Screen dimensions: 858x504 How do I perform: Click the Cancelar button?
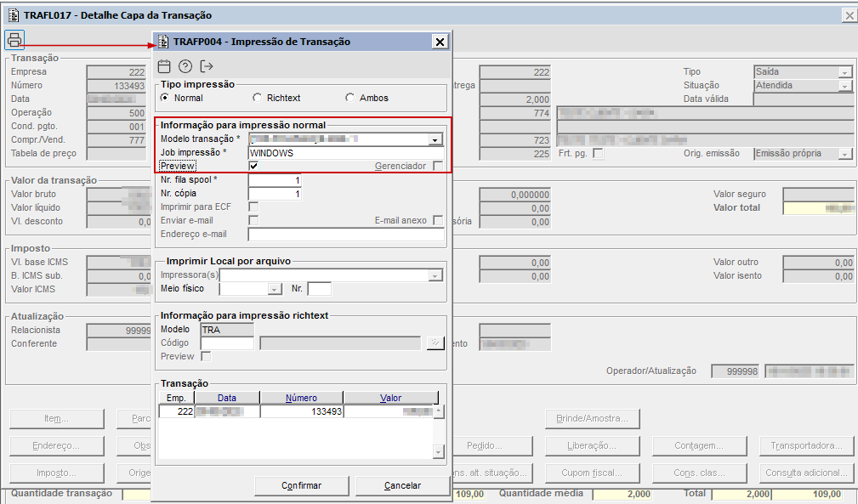(x=403, y=485)
